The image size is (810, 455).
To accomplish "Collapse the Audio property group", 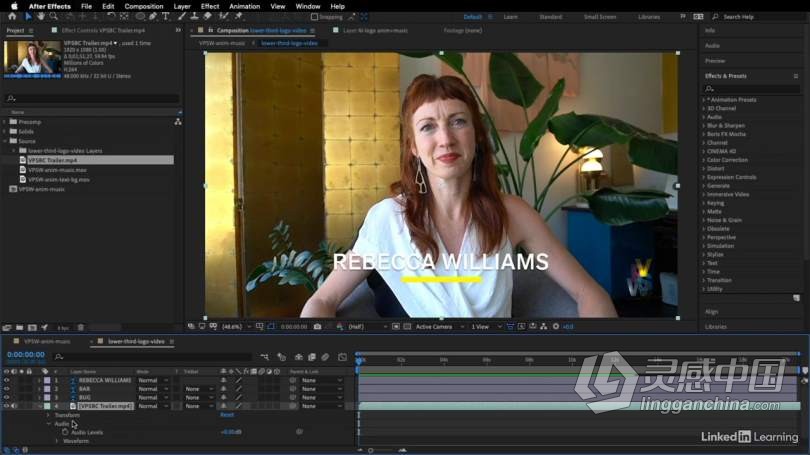I will (49, 423).
